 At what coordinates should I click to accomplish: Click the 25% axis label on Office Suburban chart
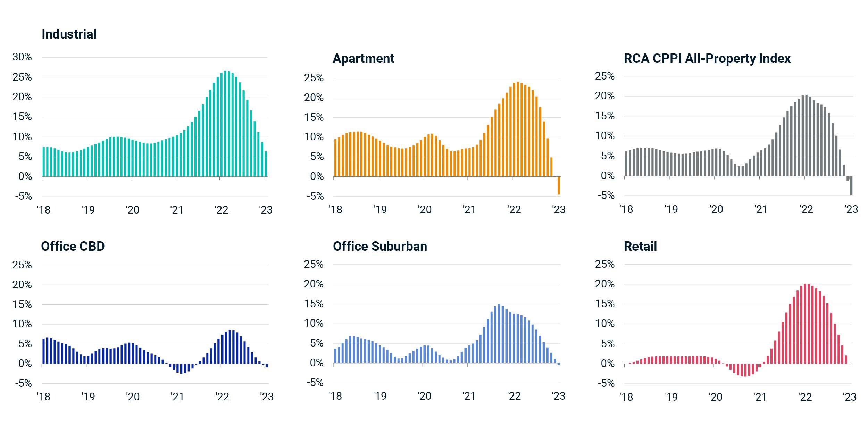(x=314, y=264)
